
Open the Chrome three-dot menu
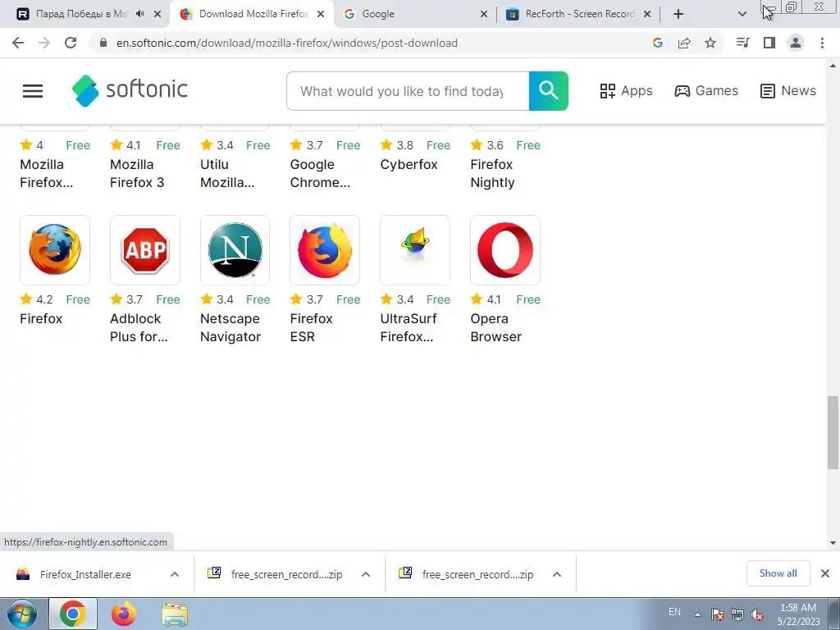point(822,43)
